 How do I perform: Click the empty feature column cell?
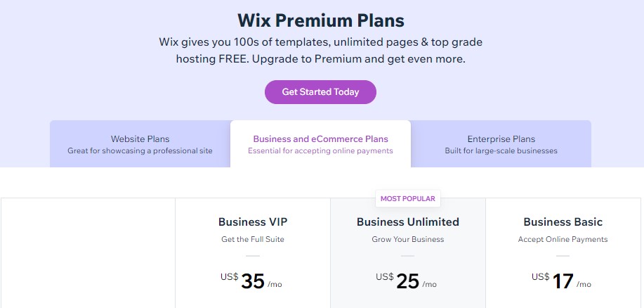point(88,253)
